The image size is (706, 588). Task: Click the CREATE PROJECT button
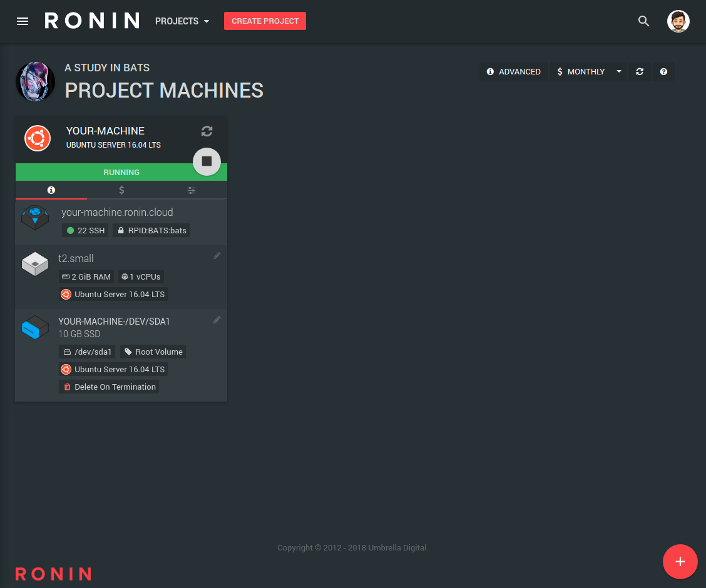[x=265, y=21]
